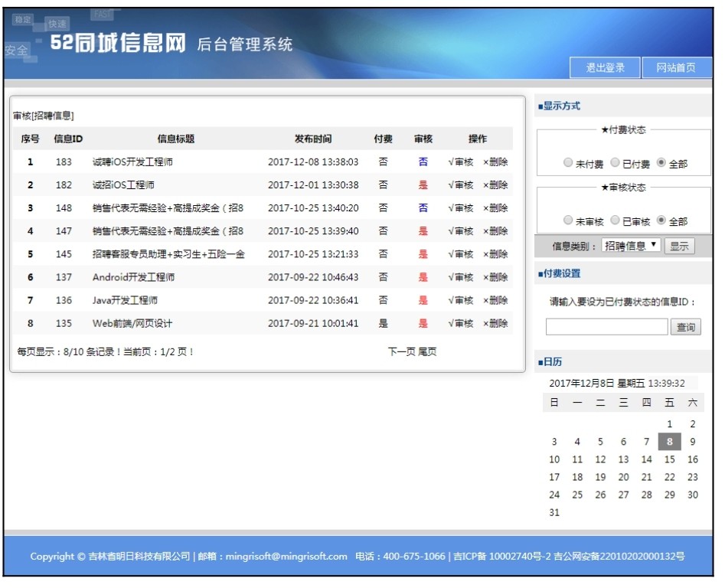Approve record 137 with √审核

point(461,277)
